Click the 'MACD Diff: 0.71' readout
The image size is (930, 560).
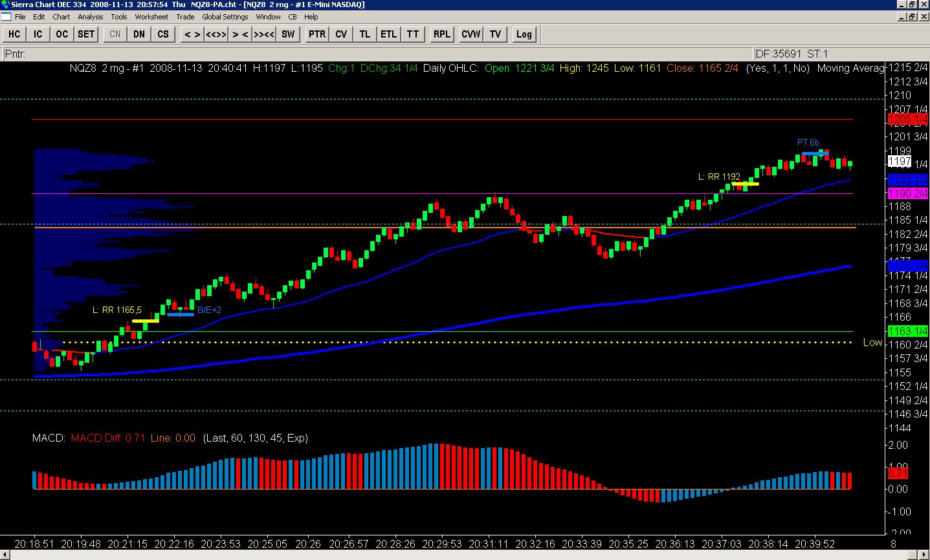coord(108,438)
